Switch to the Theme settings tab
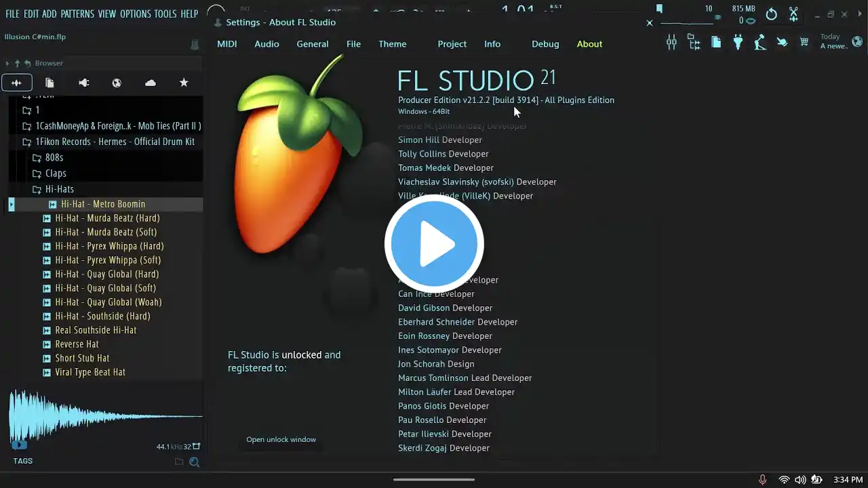This screenshot has height=488, width=868. tap(393, 44)
